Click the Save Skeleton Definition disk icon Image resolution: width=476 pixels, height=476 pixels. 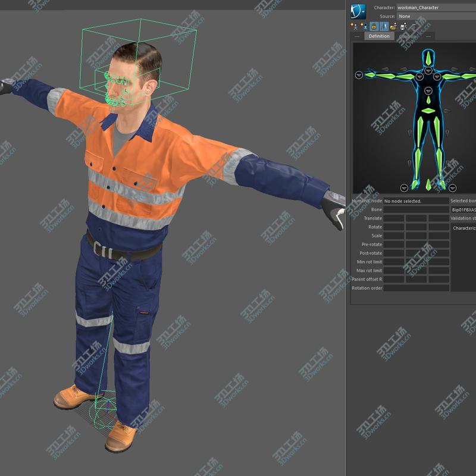(403, 26)
